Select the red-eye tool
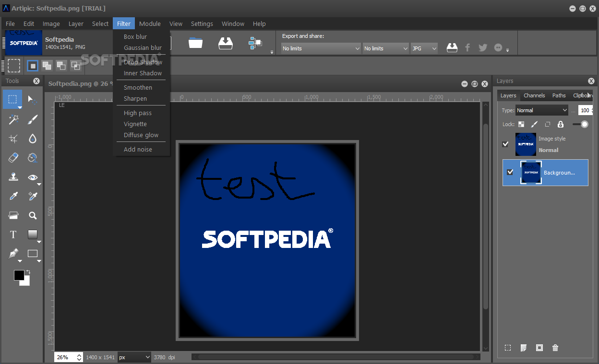The height and width of the screenshot is (364, 599). (x=33, y=177)
